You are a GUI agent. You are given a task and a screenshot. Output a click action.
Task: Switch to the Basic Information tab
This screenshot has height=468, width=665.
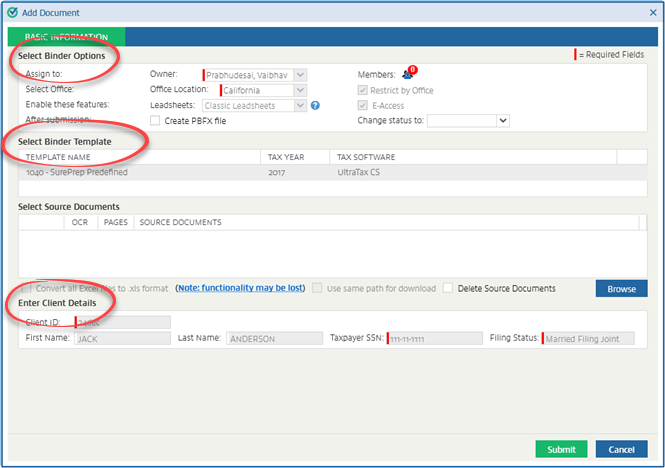coord(67,36)
